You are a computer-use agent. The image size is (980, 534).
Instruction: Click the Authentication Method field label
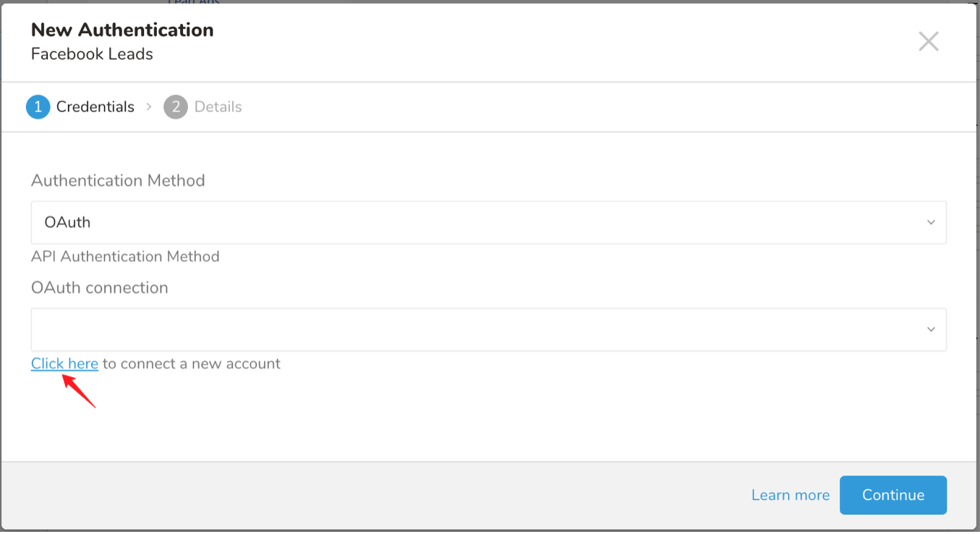[x=118, y=180]
